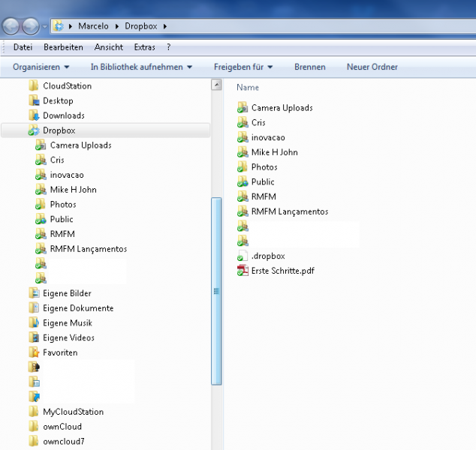
Task: Select Dropbox icon in navigation tree
Action: 34,130
